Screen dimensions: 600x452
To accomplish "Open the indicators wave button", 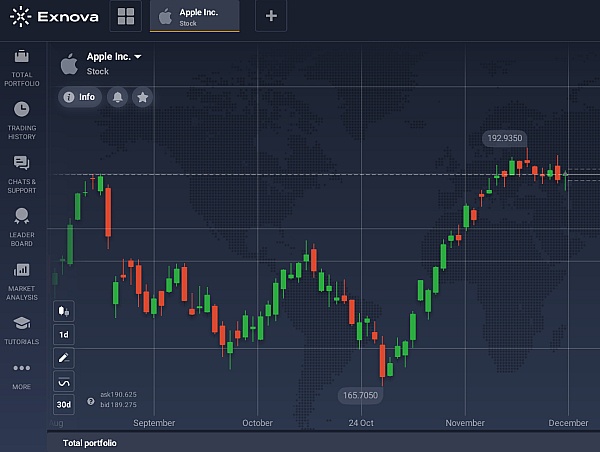I will point(64,381).
